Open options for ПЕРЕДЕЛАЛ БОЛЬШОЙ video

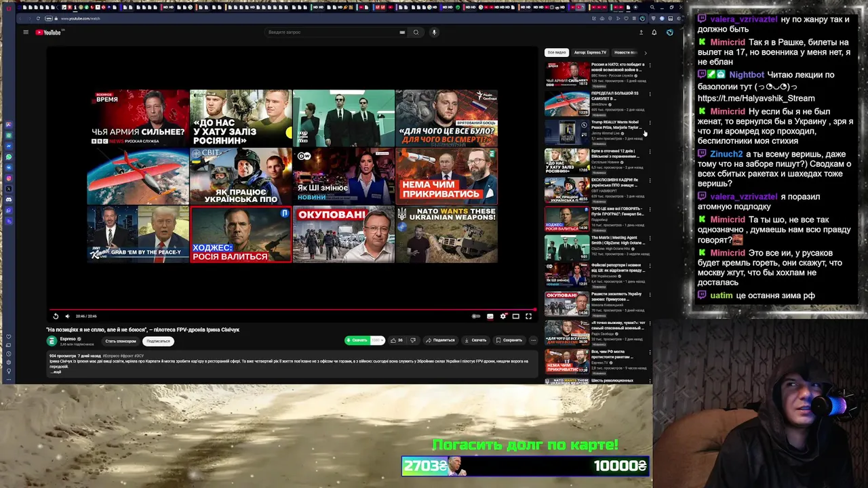(x=650, y=94)
